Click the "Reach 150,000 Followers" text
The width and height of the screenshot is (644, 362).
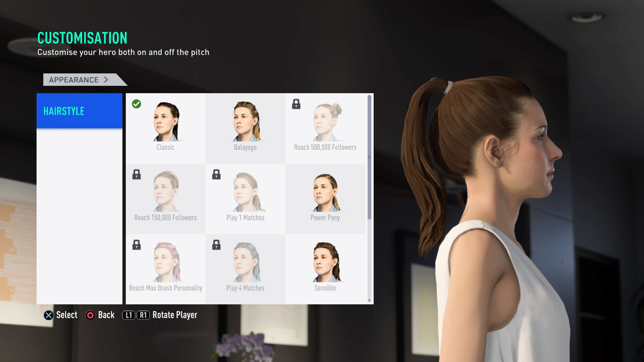coord(166,218)
